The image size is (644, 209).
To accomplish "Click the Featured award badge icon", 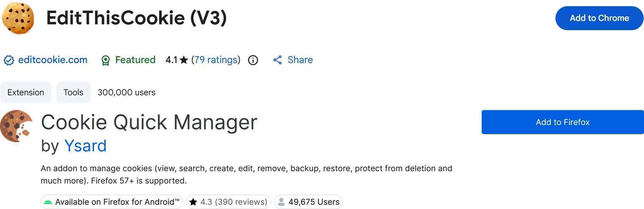I will tap(105, 60).
